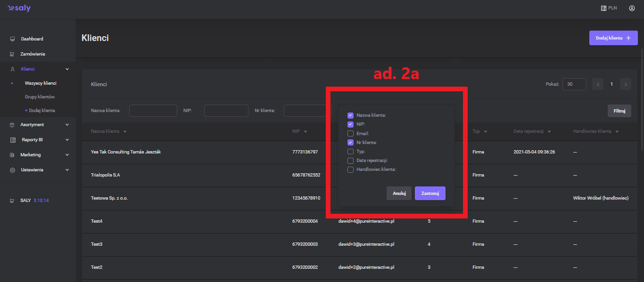Click the Saly logo
This screenshot has width=644, height=282.
pyautogui.click(x=19, y=8)
